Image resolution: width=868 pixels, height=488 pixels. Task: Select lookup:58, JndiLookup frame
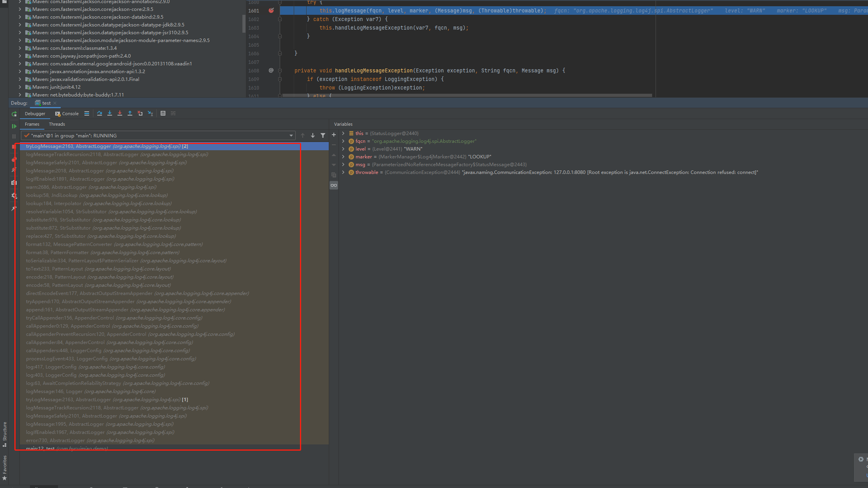pos(174,195)
